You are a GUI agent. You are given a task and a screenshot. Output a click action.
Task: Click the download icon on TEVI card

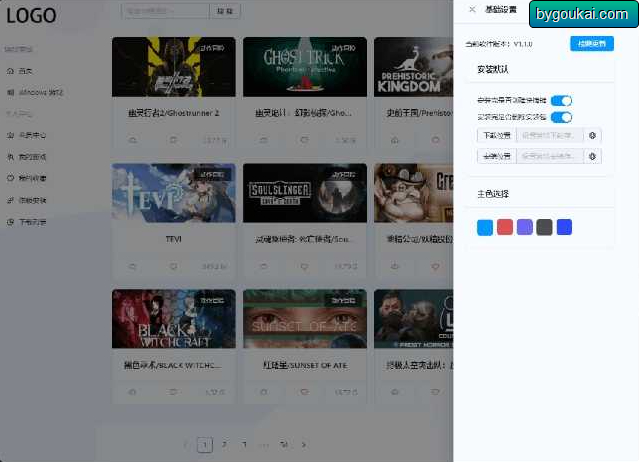(x=132, y=266)
